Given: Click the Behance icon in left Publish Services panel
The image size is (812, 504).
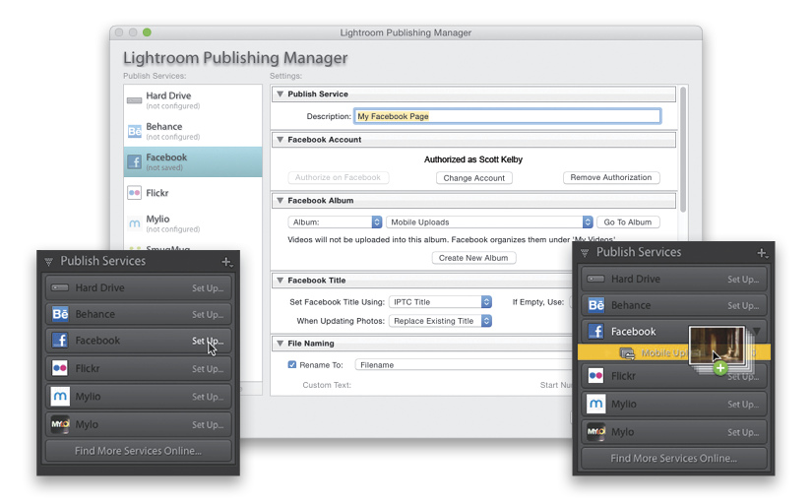Looking at the screenshot, I should click(59, 314).
